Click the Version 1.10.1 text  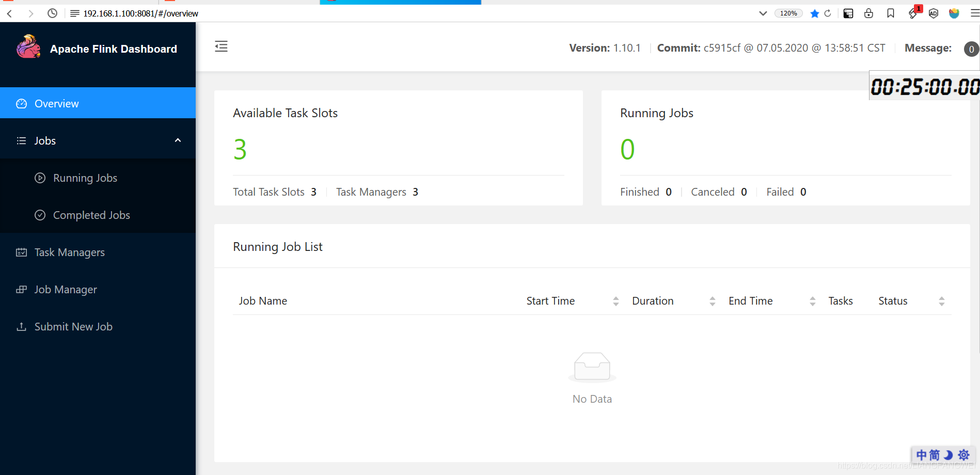pyautogui.click(x=605, y=48)
